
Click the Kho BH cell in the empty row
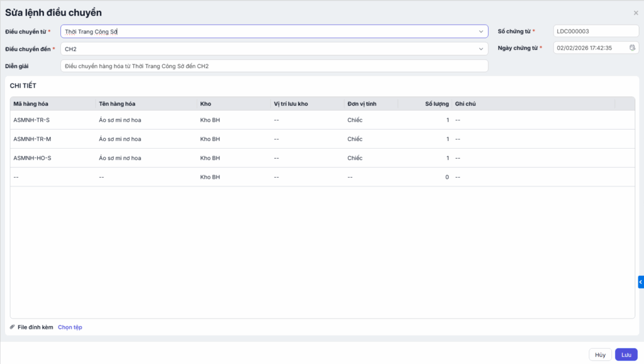(210, 177)
